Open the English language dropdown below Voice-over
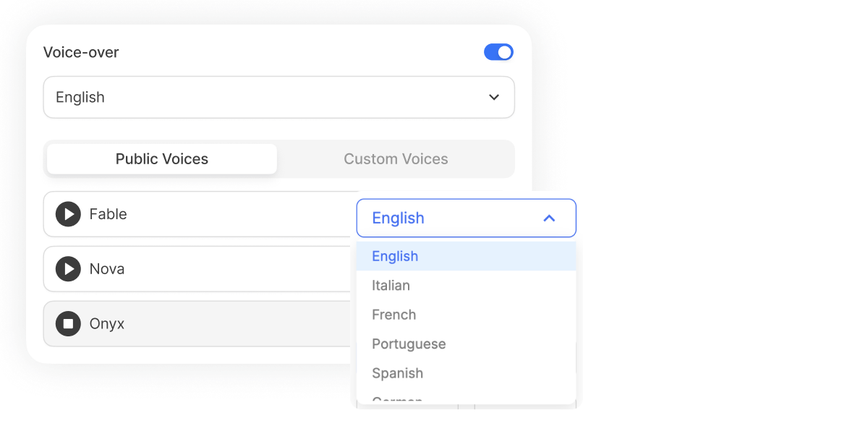This screenshot has height=434, width=868. (x=278, y=97)
